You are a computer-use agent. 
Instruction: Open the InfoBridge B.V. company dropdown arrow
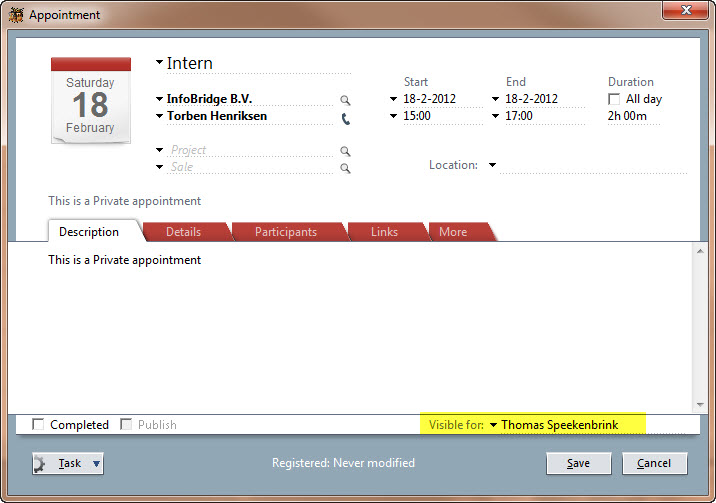(x=159, y=99)
